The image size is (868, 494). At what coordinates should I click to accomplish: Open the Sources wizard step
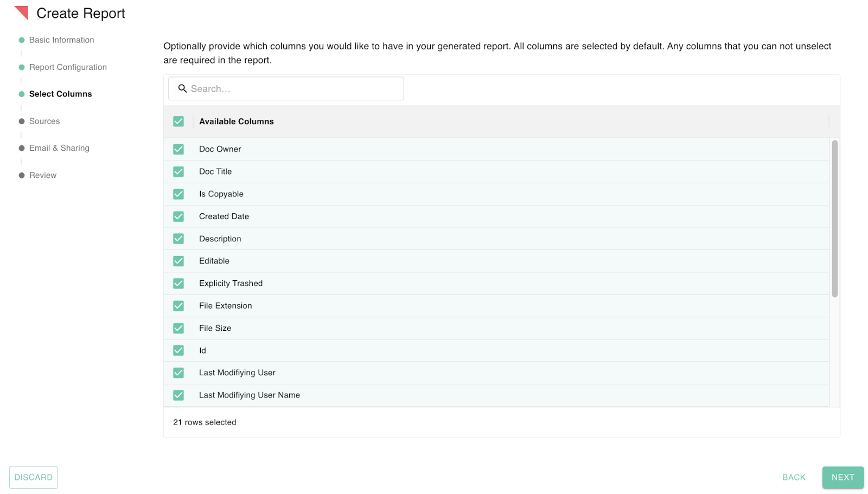[44, 121]
